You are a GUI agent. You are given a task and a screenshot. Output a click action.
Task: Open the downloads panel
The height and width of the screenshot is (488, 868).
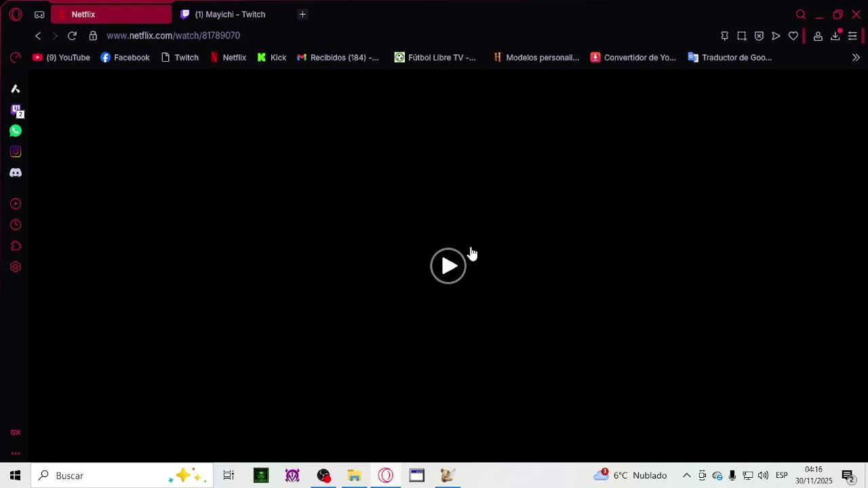click(835, 36)
